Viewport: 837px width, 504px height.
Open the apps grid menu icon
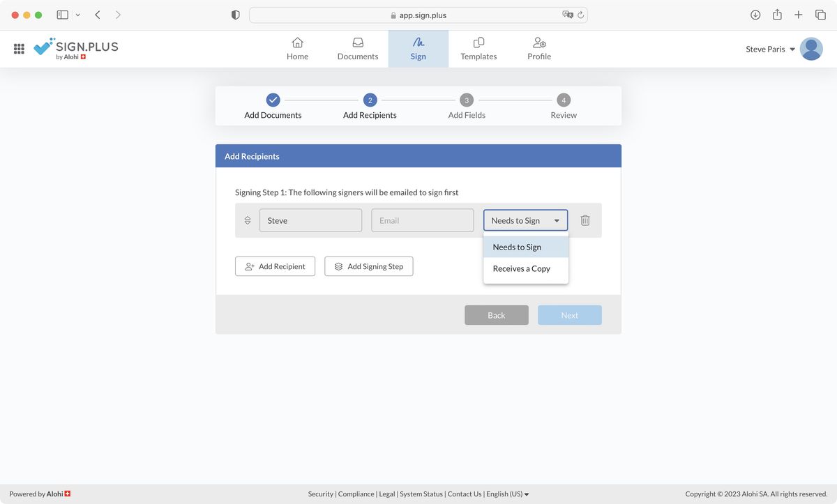[x=19, y=49]
